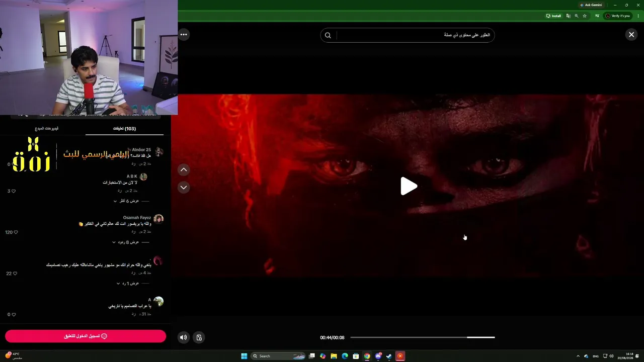This screenshot has height=362, width=644.
Task: Open the Osamah Fayez username
Action: [137, 218]
